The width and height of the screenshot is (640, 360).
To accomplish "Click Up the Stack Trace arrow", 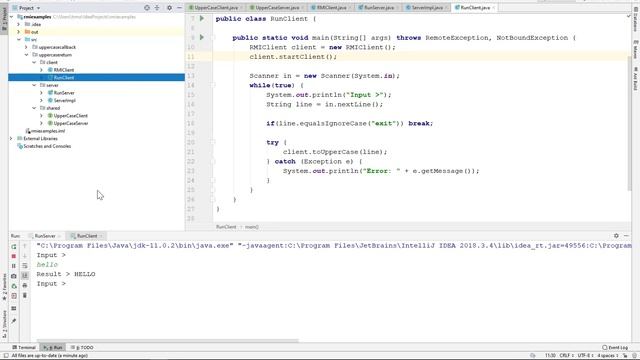I will [24, 247].
